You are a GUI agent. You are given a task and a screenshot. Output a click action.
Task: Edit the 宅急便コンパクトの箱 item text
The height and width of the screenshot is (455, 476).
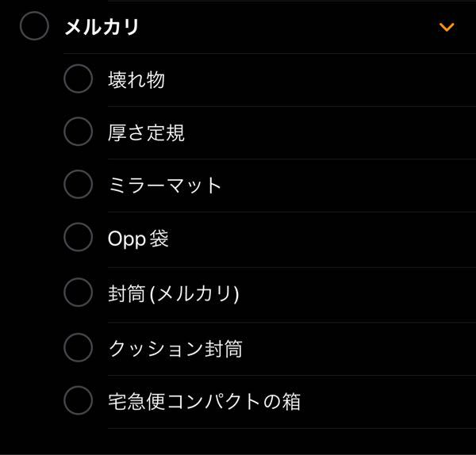[x=205, y=402]
